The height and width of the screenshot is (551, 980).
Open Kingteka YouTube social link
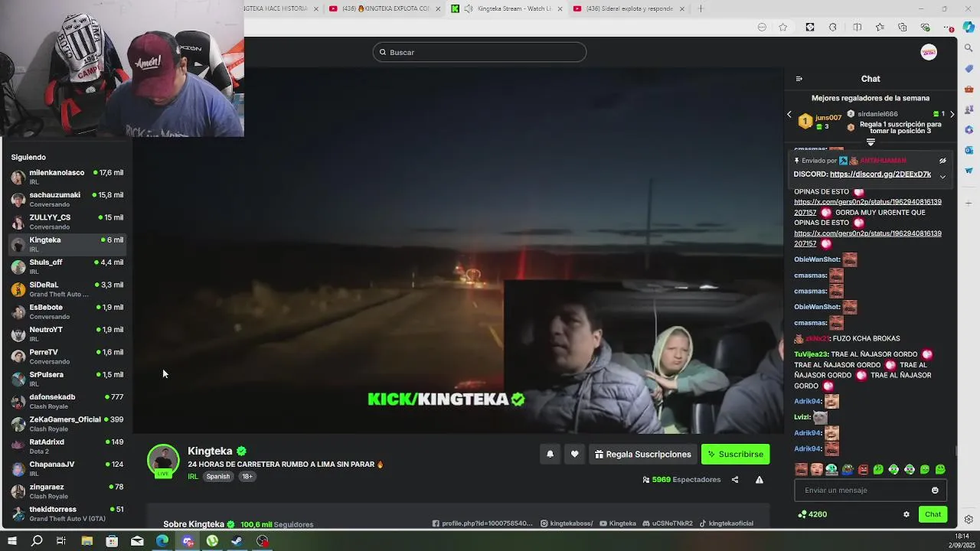(x=618, y=523)
